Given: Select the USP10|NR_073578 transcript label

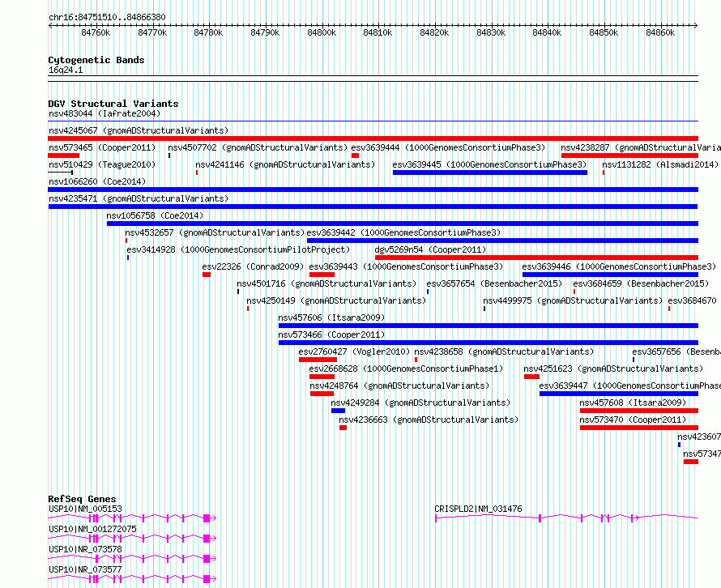Looking at the screenshot, I should [x=86, y=549].
